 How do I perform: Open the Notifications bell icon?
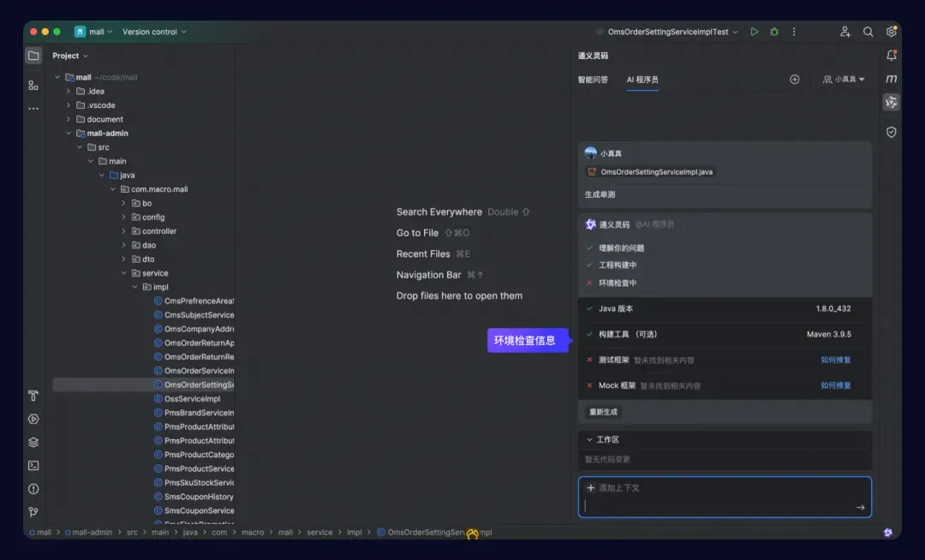click(x=891, y=56)
